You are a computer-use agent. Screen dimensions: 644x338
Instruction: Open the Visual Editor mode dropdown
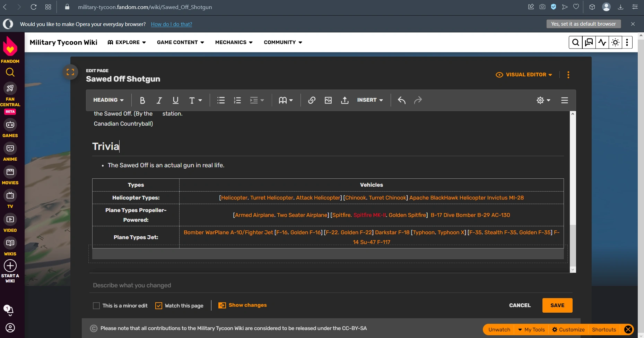[x=524, y=75]
